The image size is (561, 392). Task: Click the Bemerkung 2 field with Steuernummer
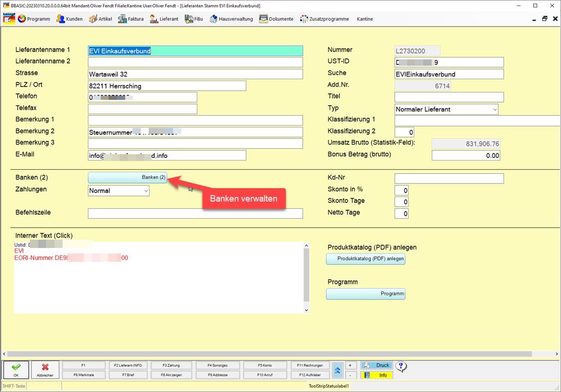click(x=196, y=132)
